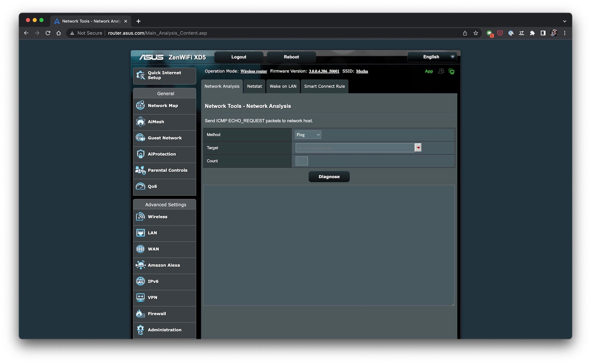
Task: Expand the Target address dropdown
Action: click(417, 148)
